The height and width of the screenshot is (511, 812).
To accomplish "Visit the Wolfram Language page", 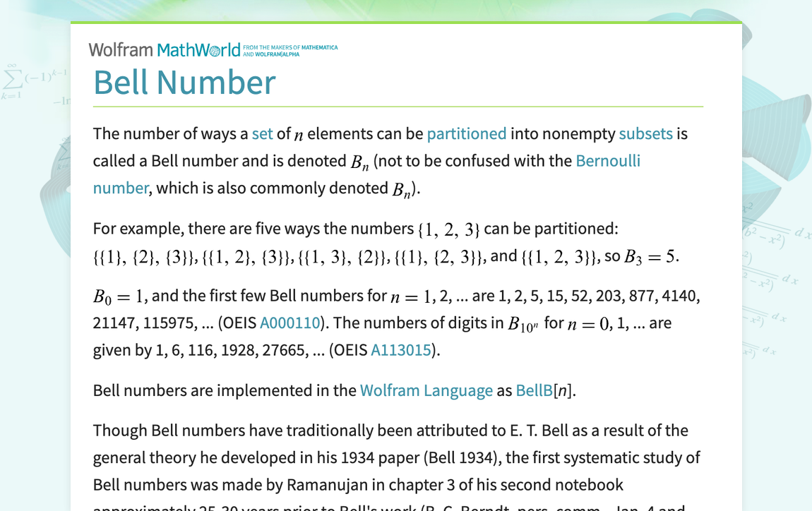I will tap(426, 390).
